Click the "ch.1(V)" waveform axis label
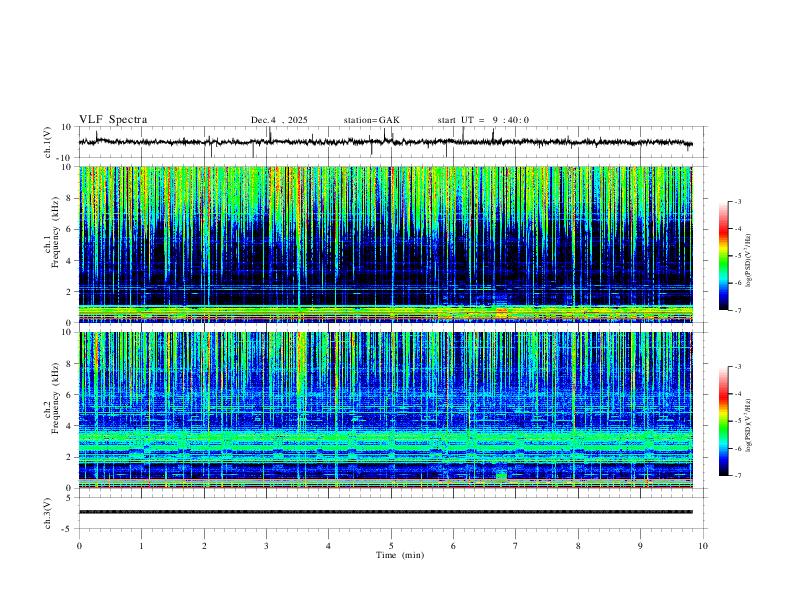792x612 pixels. pos(48,142)
